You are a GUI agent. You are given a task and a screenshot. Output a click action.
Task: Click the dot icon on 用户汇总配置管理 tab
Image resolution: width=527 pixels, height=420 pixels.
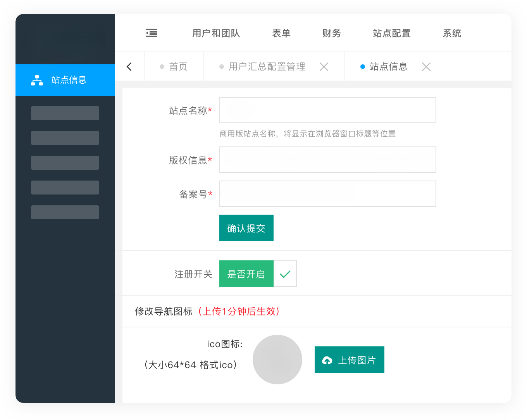tap(221, 66)
